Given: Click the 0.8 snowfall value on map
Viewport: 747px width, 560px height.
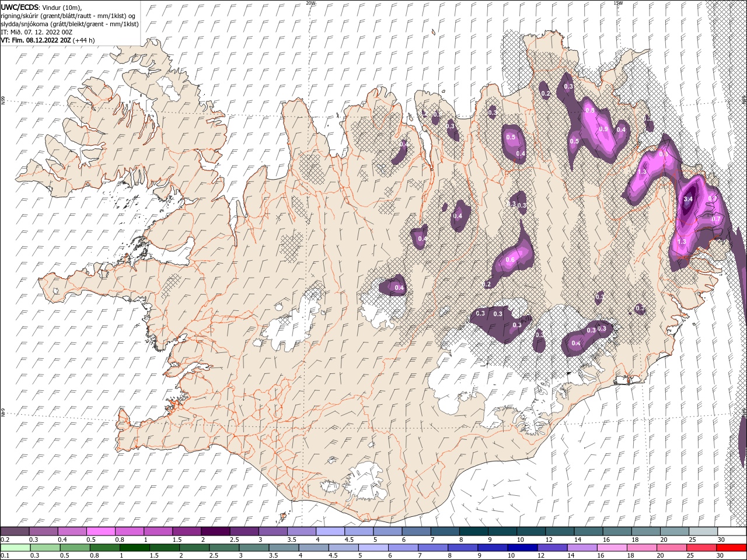Looking at the screenshot, I should (x=589, y=110).
